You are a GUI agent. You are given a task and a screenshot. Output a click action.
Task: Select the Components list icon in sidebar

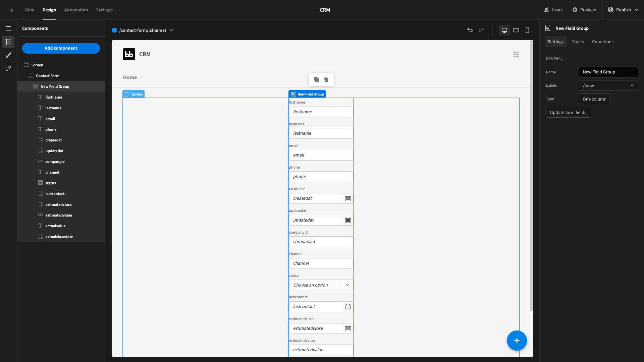tap(8, 42)
